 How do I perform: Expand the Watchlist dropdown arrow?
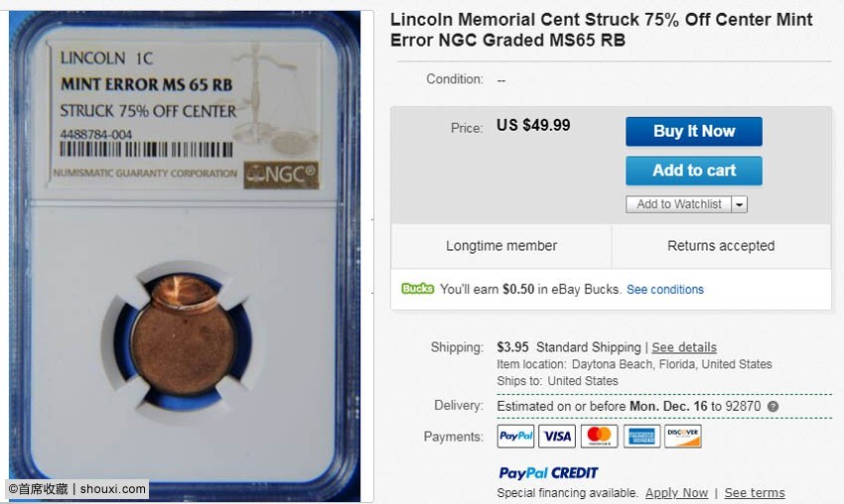pyautogui.click(x=740, y=204)
